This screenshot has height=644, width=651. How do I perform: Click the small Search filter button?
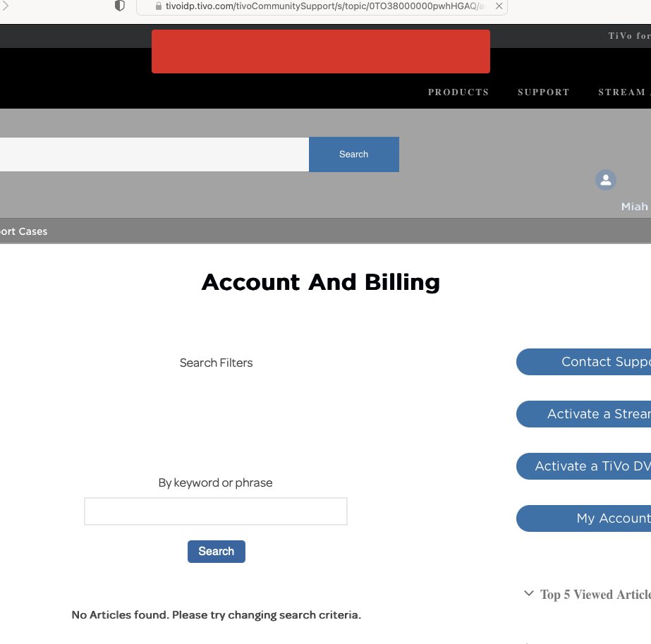217,552
